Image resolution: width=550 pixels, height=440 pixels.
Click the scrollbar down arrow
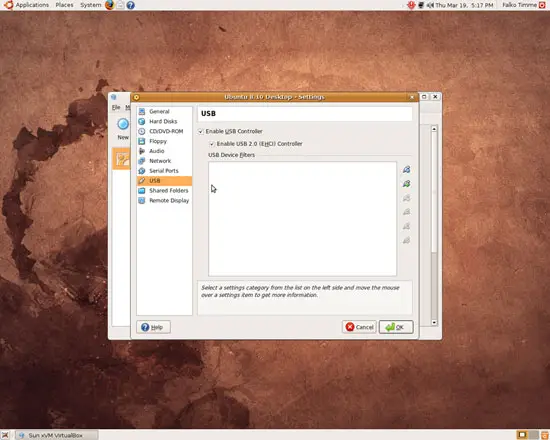click(x=434, y=322)
